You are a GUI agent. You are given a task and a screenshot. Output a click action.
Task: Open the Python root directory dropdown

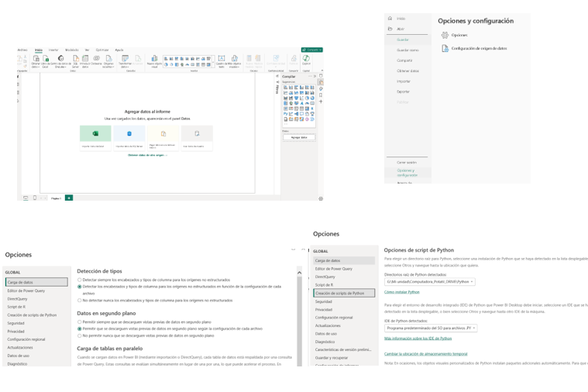[430, 282]
